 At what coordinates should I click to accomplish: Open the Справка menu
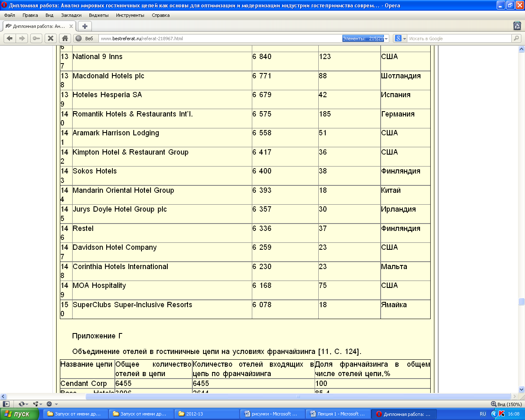(x=161, y=15)
